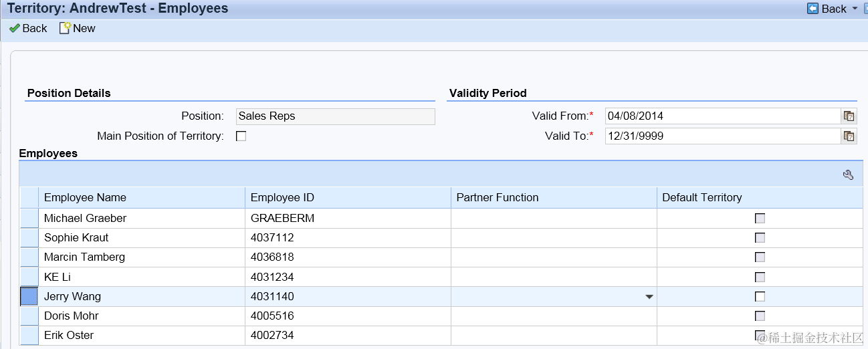Image resolution: width=868 pixels, height=349 pixels.
Task: Click employee ID 4037112
Action: (272, 237)
